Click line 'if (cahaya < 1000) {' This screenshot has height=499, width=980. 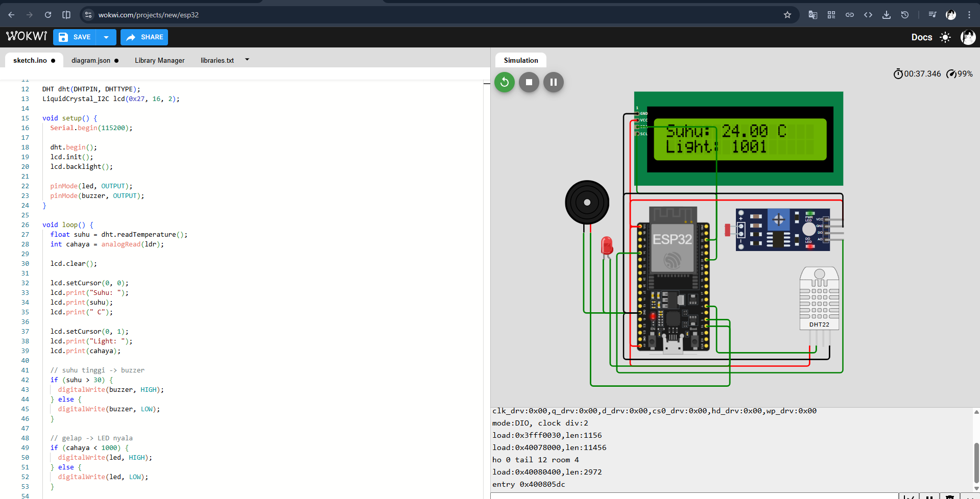pos(89,447)
